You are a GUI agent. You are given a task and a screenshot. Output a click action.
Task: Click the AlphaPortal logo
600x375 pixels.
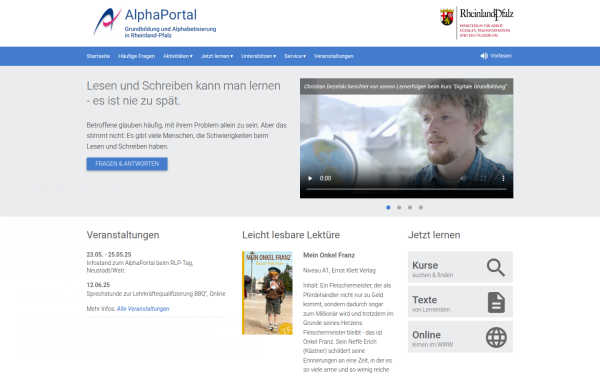click(155, 22)
